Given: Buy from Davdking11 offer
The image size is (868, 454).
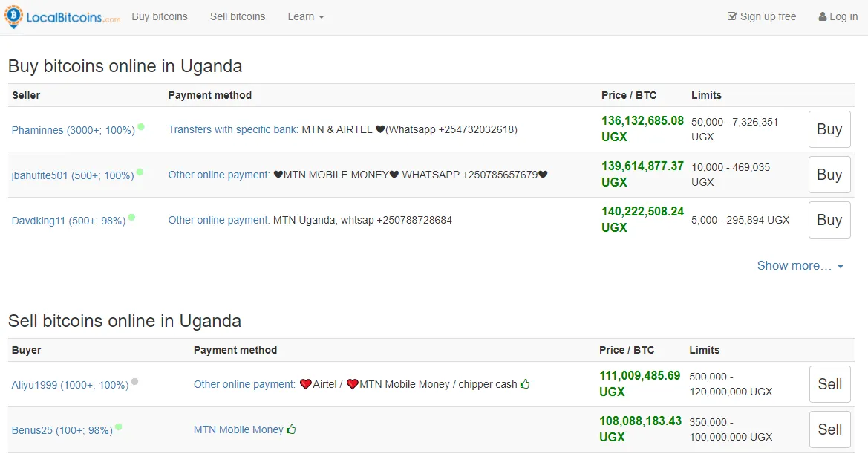Looking at the screenshot, I should 829,220.
